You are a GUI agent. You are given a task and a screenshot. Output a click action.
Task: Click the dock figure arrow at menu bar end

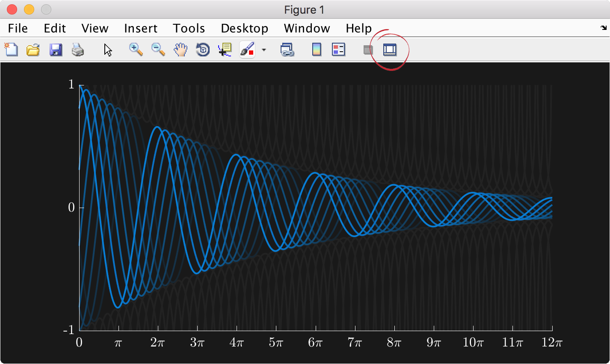coord(604,28)
